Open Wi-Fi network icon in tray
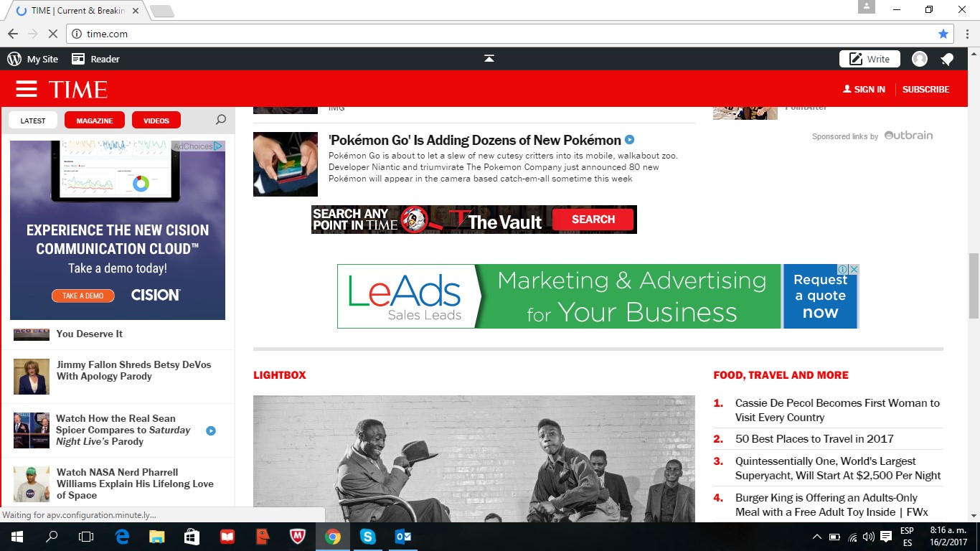980x551 pixels. click(x=852, y=537)
